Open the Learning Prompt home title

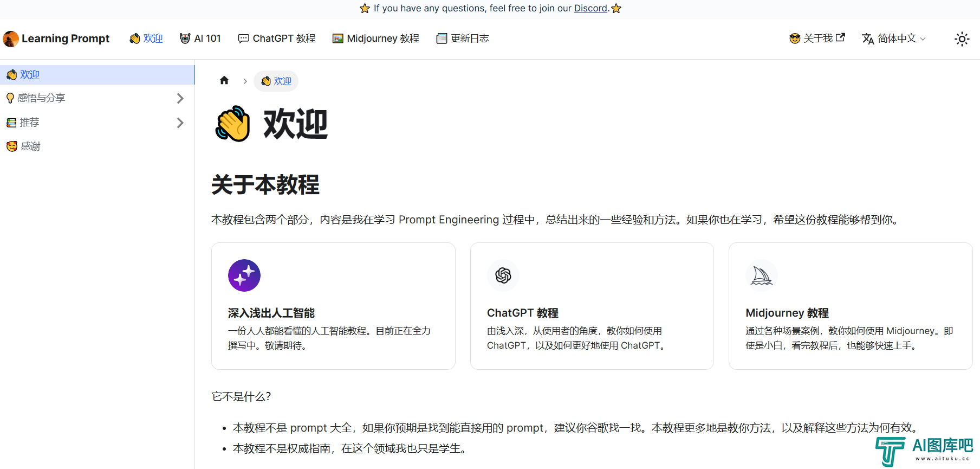(66, 38)
